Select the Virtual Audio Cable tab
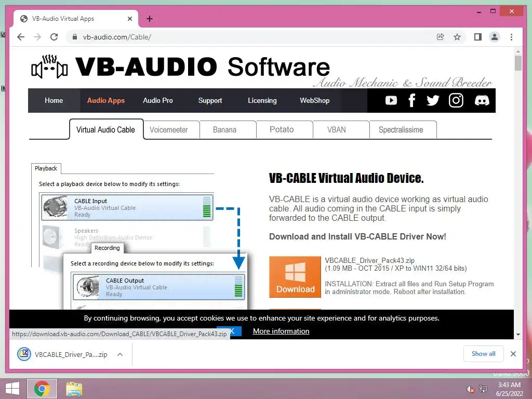Image resolution: width=532 pixels, height=399 pixels. (x=106, y=129)
